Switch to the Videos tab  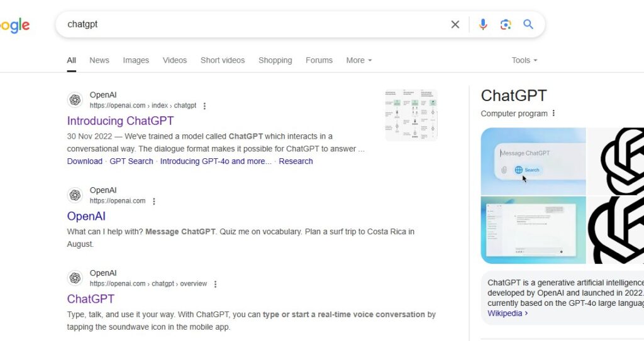click(x=175, y=60)
